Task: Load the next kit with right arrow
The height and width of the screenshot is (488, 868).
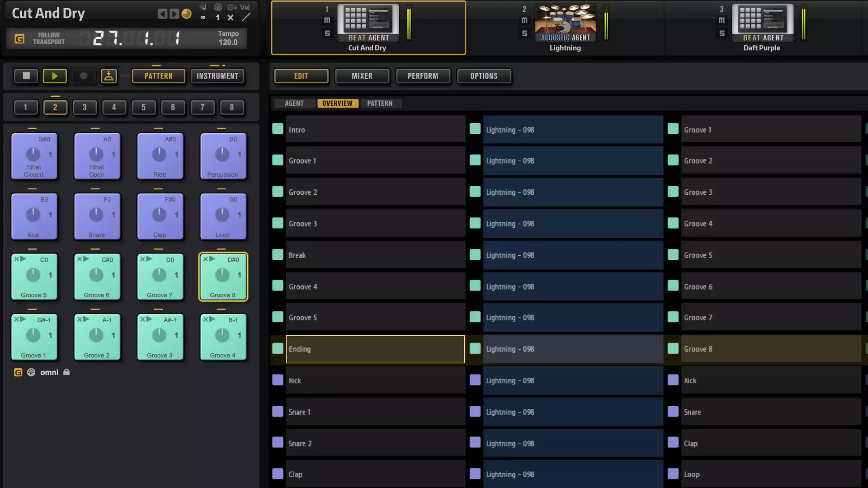Action: point(174,14)
